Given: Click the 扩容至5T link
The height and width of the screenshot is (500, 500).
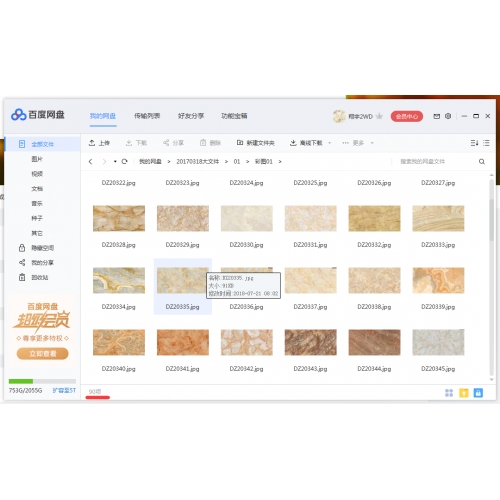Looking at the screenshot, I should (x=64, y=390).
